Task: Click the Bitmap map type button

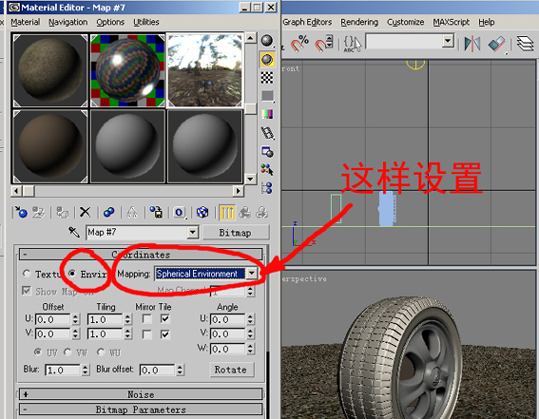Action: point(236,233)
